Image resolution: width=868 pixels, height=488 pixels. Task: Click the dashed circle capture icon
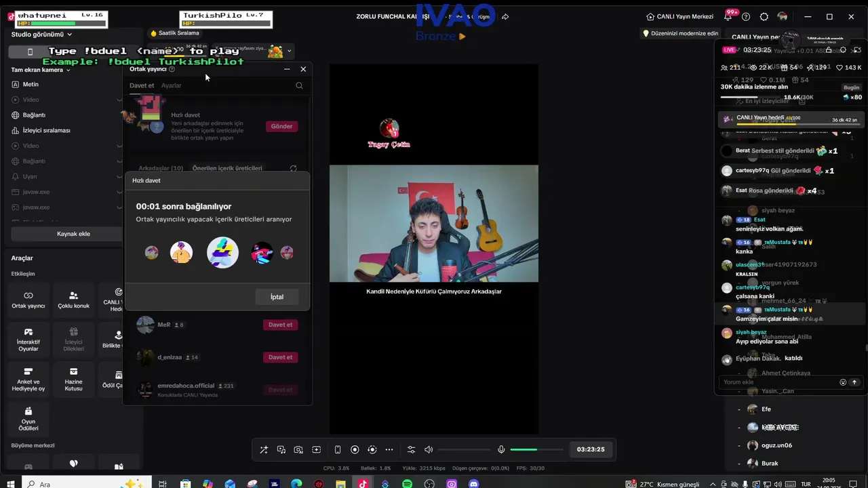[372, 449]
